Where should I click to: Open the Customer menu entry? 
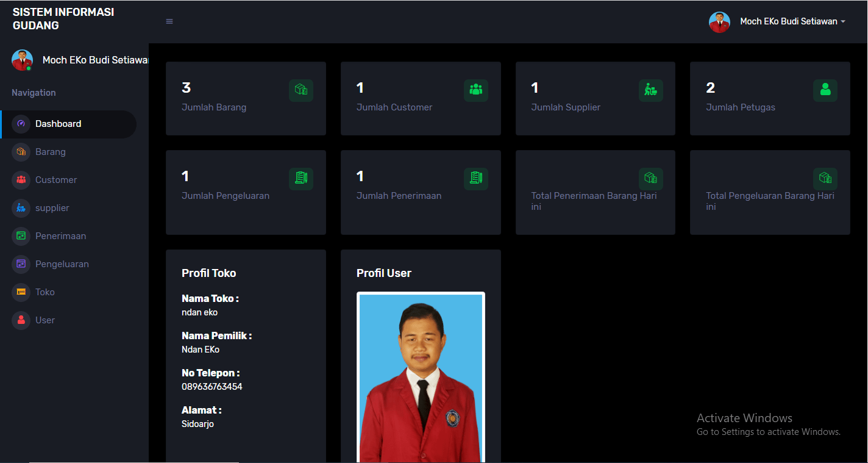[x=56, y=180]
